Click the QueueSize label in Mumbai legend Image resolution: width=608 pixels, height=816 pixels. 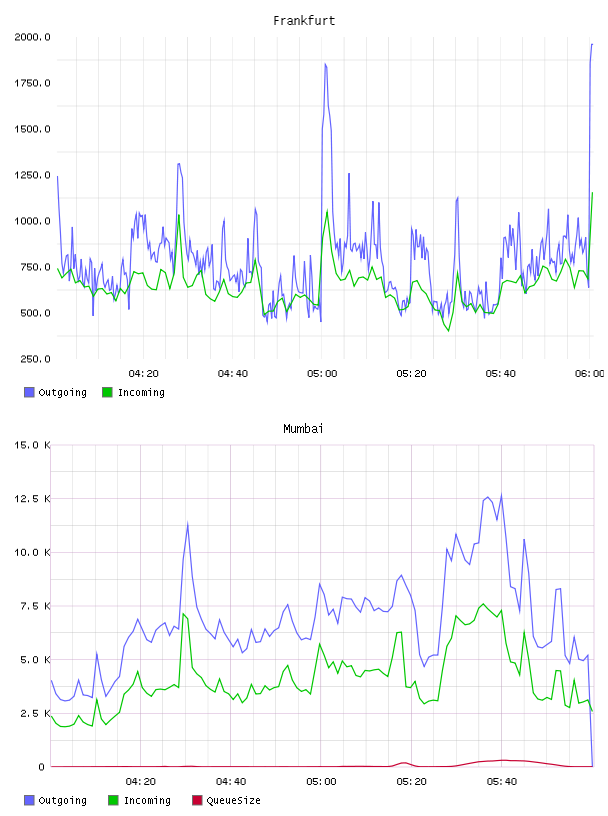pyautogui.click(x=233, y=801)
